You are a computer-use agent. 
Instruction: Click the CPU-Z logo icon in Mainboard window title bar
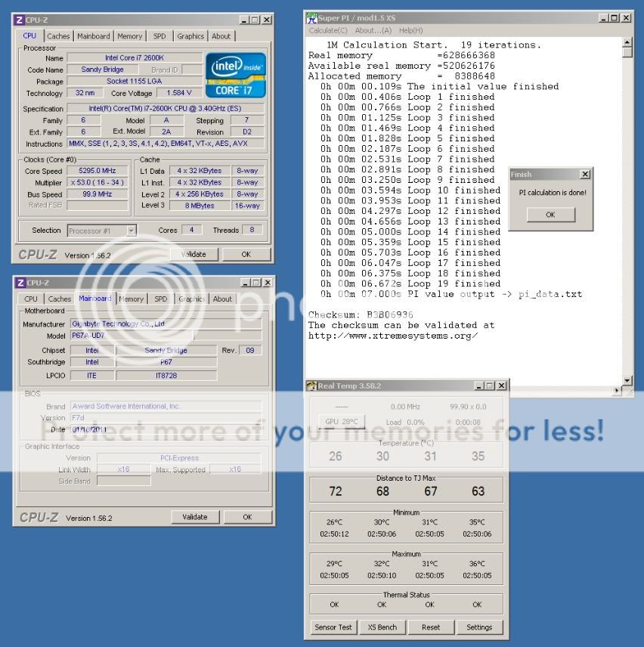[x=20, y=283]
